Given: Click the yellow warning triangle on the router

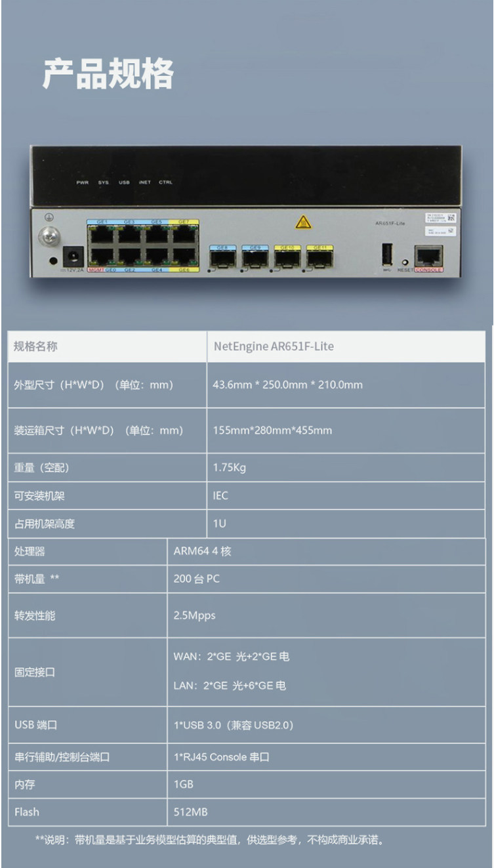Looking at the screenshot, I should 302,222.
